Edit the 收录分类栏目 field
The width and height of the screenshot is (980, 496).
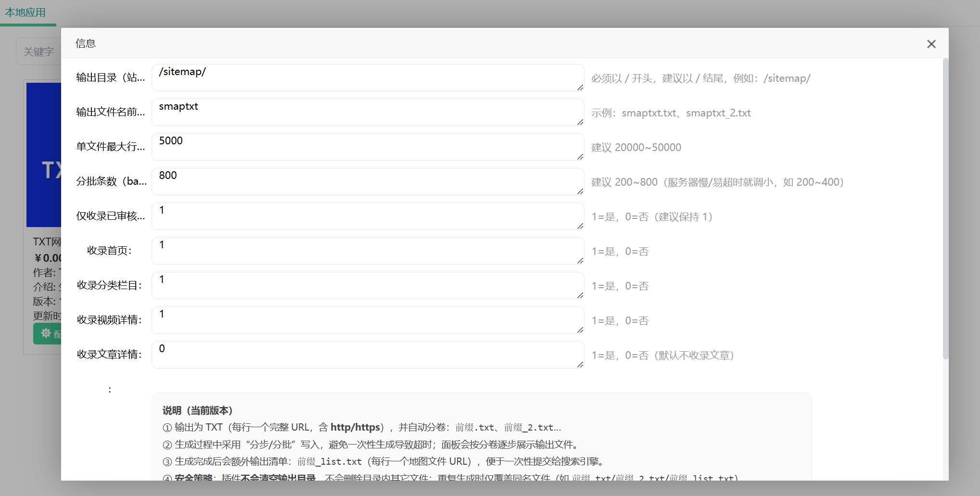[x=368, y=286]
